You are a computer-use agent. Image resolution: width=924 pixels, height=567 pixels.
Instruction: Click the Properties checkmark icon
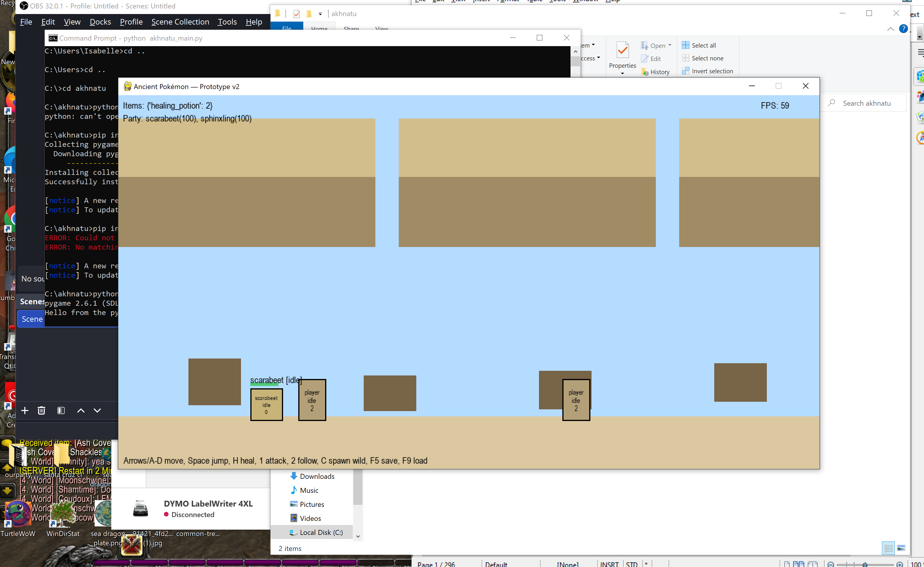click(x=622, y=51)
